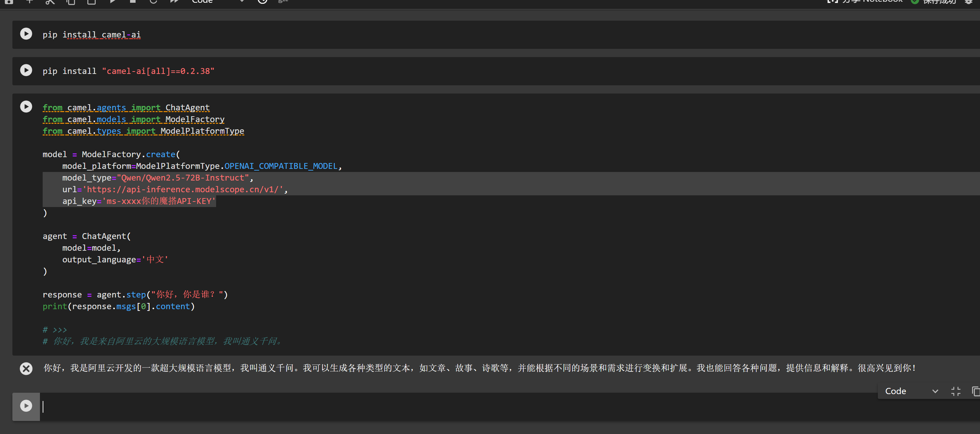Collapse the cell using shrink icon
This screenshot has width=980, height=434.
(x=955, y=391)
